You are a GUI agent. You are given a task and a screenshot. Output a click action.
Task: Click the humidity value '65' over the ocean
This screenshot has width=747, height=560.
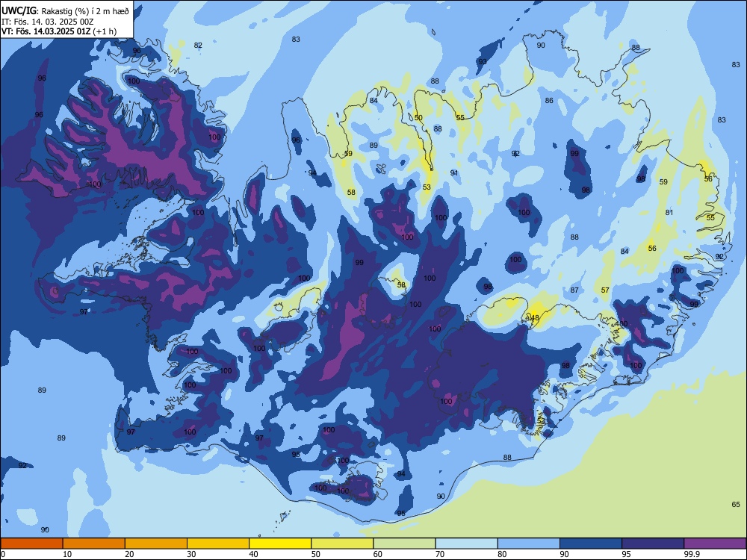pyautogui.click(x=736, y=504)
